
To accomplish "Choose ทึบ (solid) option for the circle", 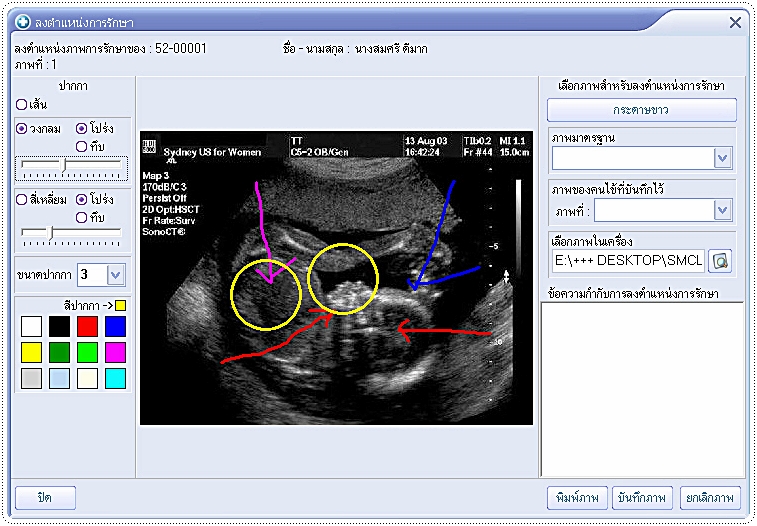I will pos(82,146).
